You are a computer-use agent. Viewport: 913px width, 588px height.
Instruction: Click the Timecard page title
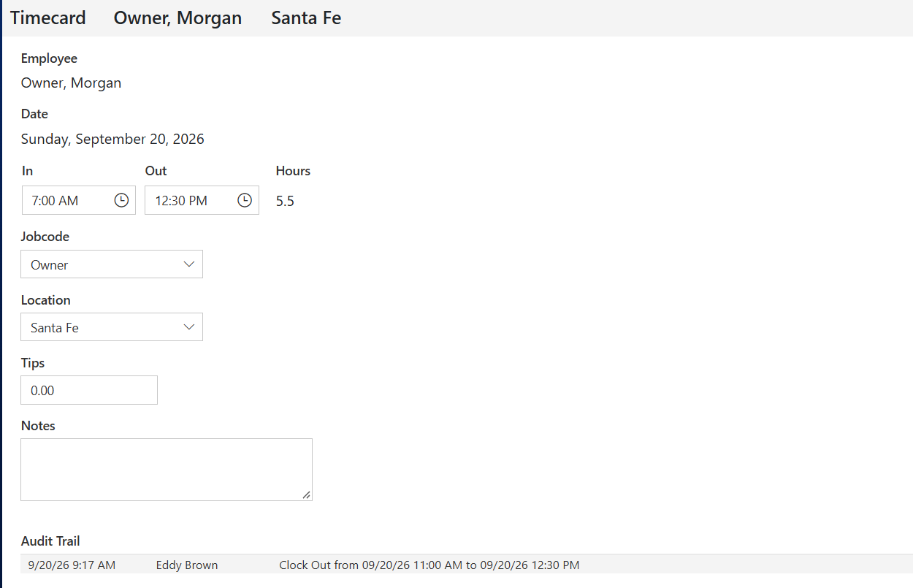point(48,18)
